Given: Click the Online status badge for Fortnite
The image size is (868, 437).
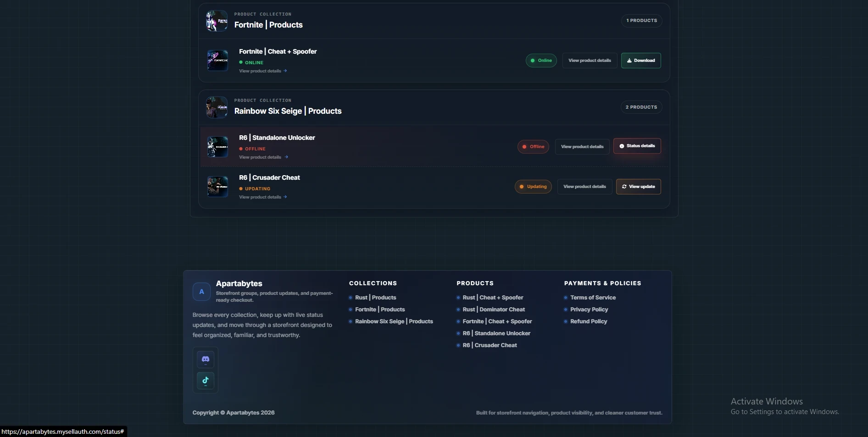Looking at the screenshot, I should [x=541, y=61].
